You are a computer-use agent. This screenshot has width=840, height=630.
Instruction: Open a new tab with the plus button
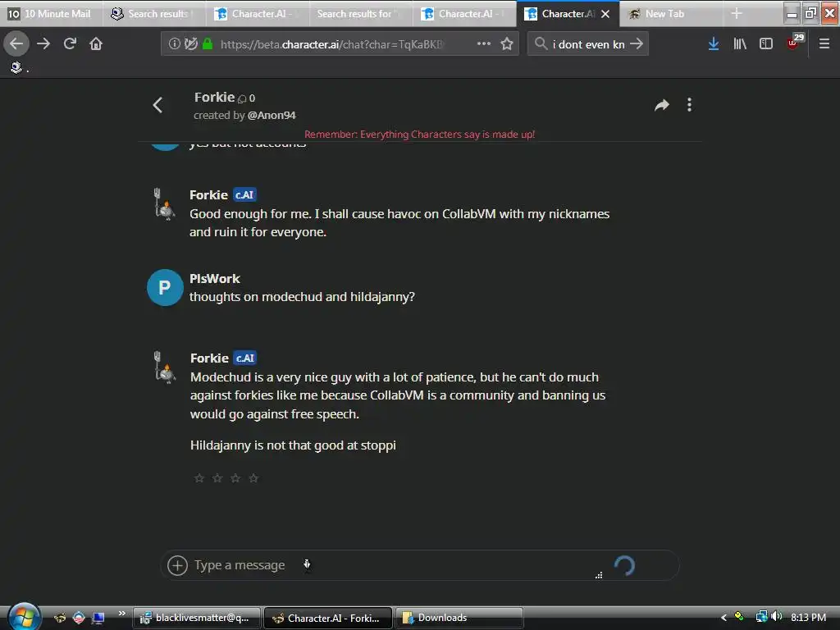pyautogui.click(x=737, y=14)
